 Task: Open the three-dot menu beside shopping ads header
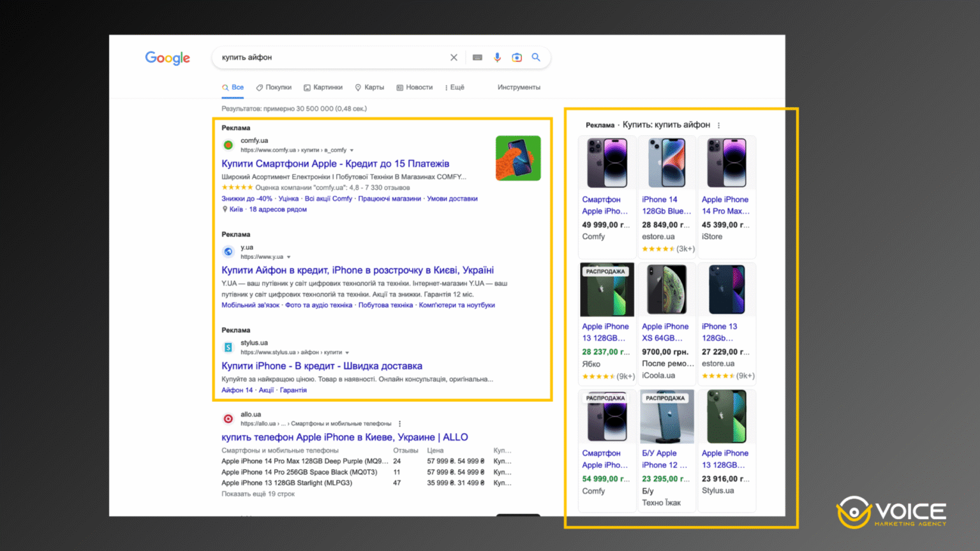[x=718, y=125]
